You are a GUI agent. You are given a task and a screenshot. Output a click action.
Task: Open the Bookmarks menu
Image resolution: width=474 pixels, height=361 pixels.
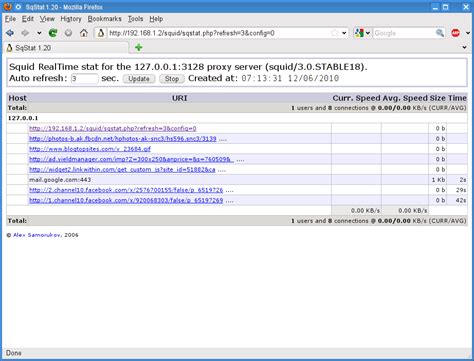coord(104,19)
